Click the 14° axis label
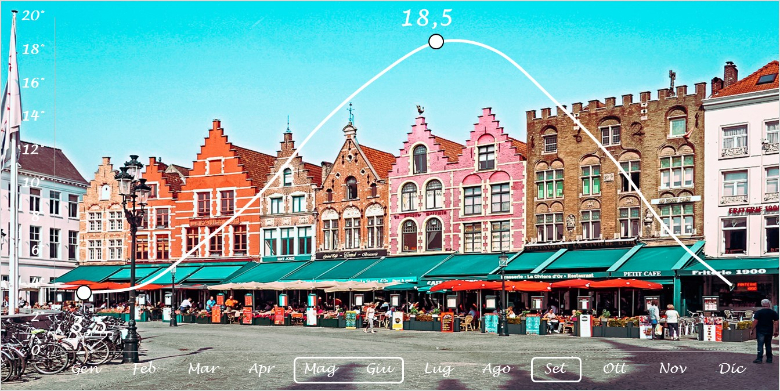The width and height of the screenshot is (780, 391). [x=33, y=116]
